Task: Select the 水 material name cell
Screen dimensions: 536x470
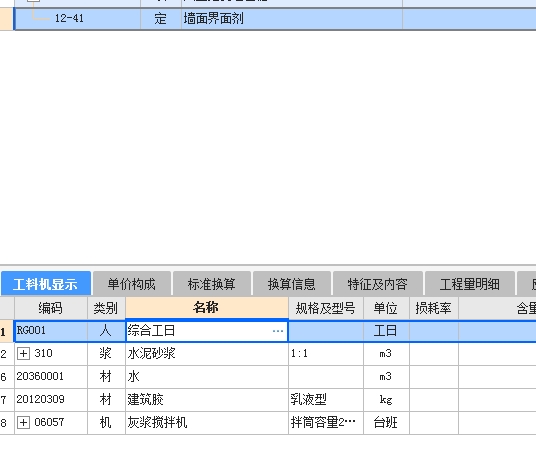Action: pos(206,377)
